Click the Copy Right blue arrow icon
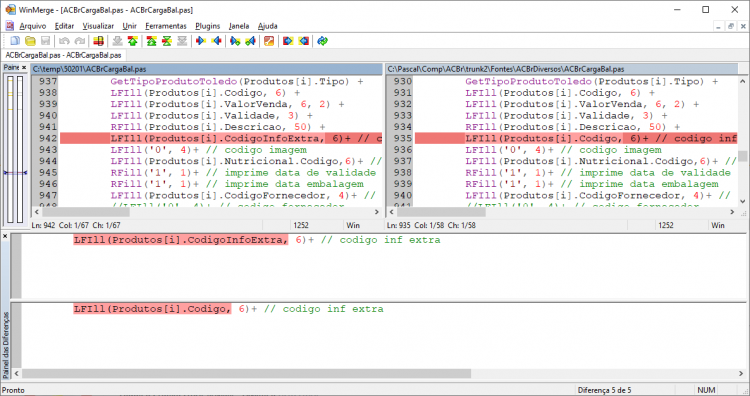This screenshot has height=396, width=750. 201,41
